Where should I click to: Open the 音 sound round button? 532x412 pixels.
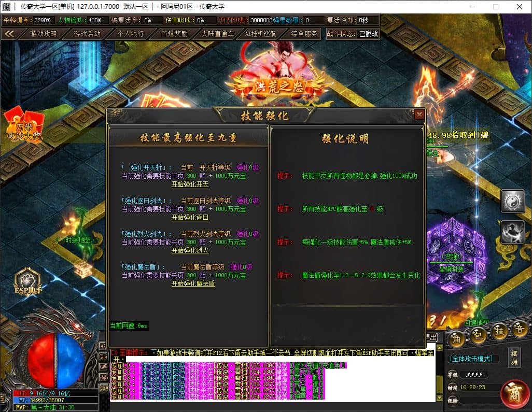click(x=520, y=329)
